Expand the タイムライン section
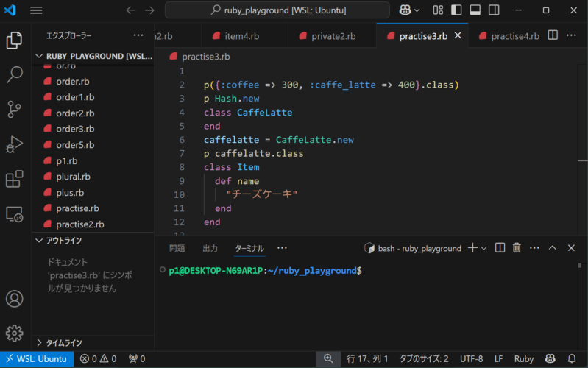 pos(93,342)
